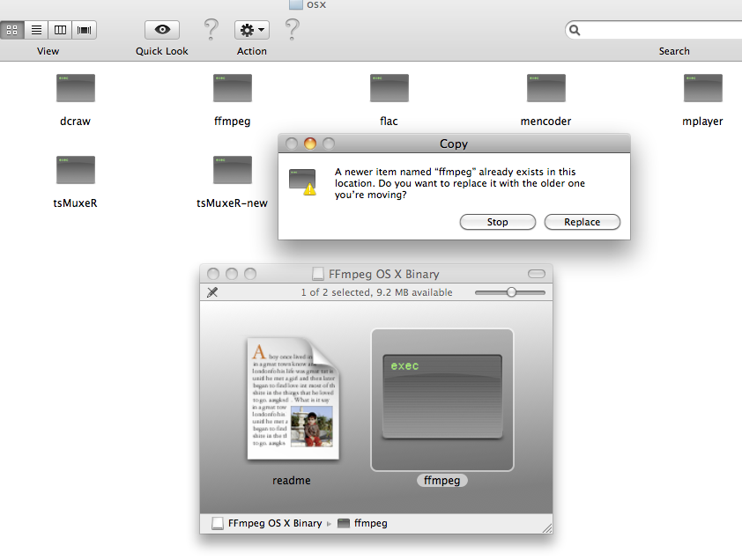The width and height of the screenshot is (742, 560).
Task: Minimize the Copy dialog with orange button
Action: 310,144
